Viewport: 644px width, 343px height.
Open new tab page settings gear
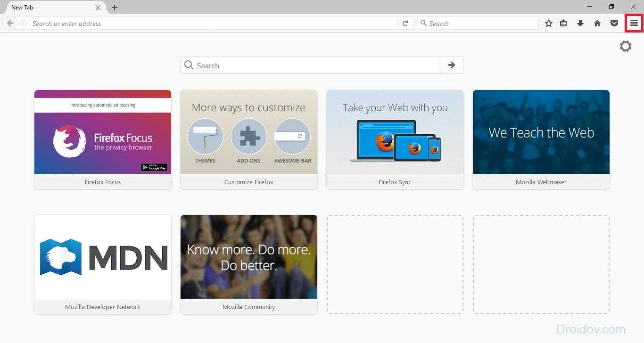(x=626, y=46)
